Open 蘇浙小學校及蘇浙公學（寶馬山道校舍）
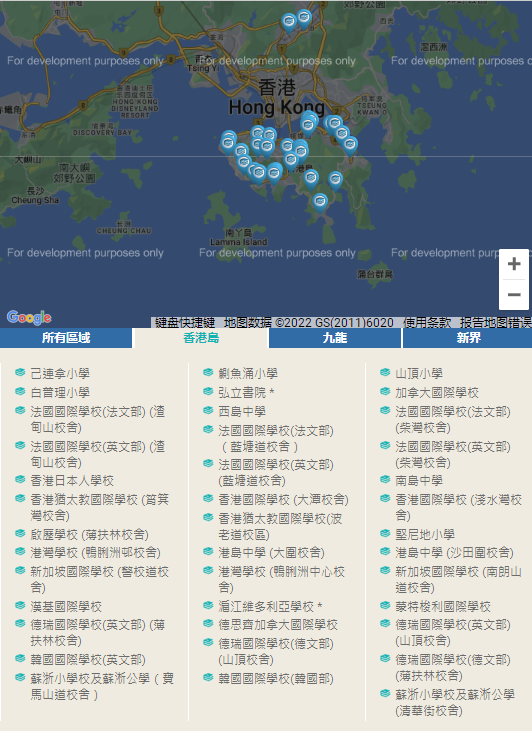This screenshot has height=731, width=532. click(102, 687)
